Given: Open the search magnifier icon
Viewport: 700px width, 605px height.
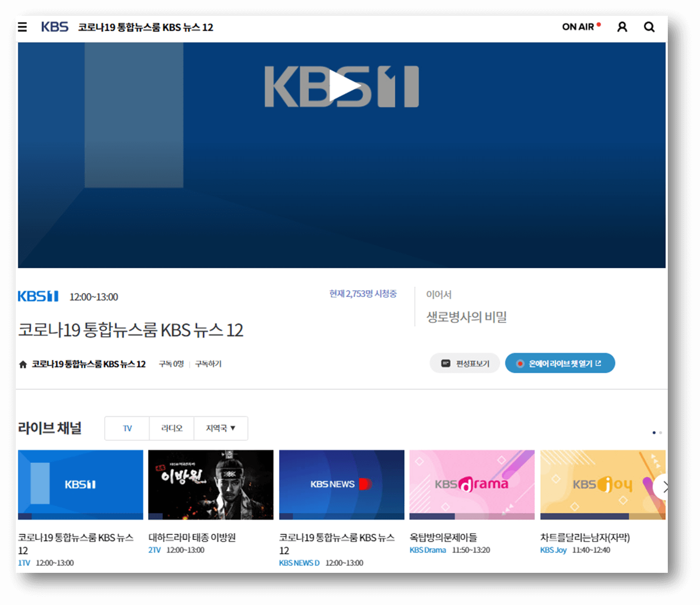Looking at the screenshot, I should coord(649,27).
